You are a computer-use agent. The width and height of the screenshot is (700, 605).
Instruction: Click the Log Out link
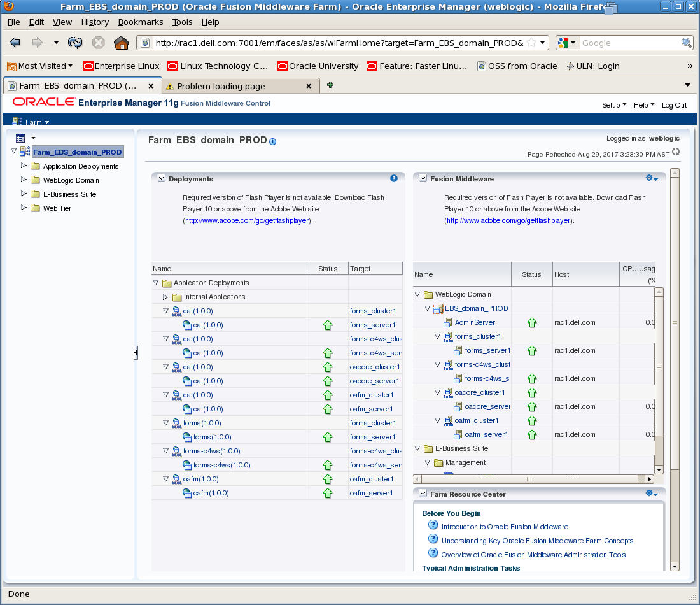(x=674, y=105)
